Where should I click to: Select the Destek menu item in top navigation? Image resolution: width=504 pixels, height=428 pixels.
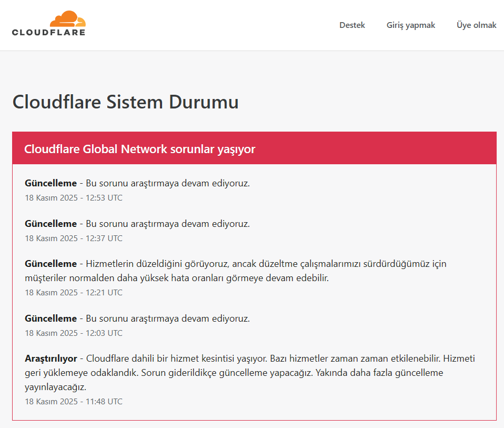click(x=352, y=25)
